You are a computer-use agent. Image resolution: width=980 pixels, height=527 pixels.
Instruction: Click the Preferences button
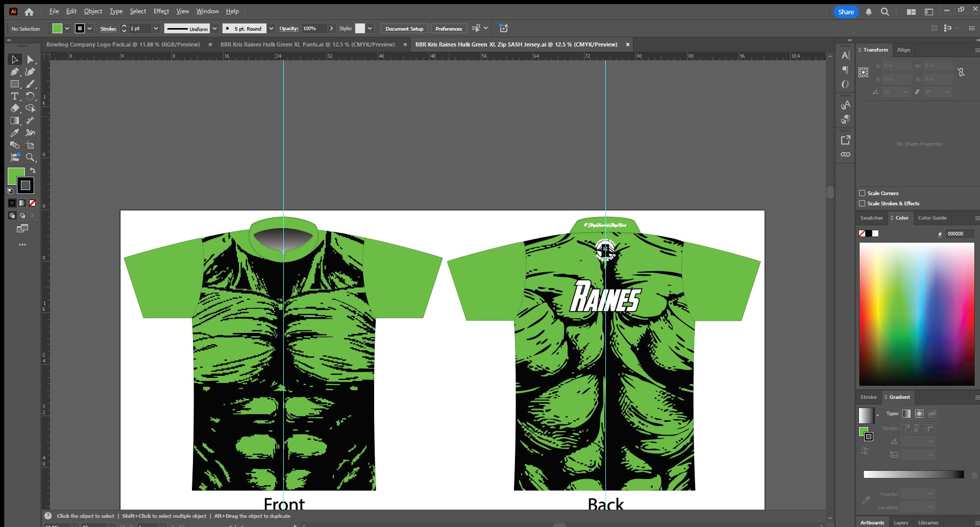pyautogui.click(x=449, y=29)
